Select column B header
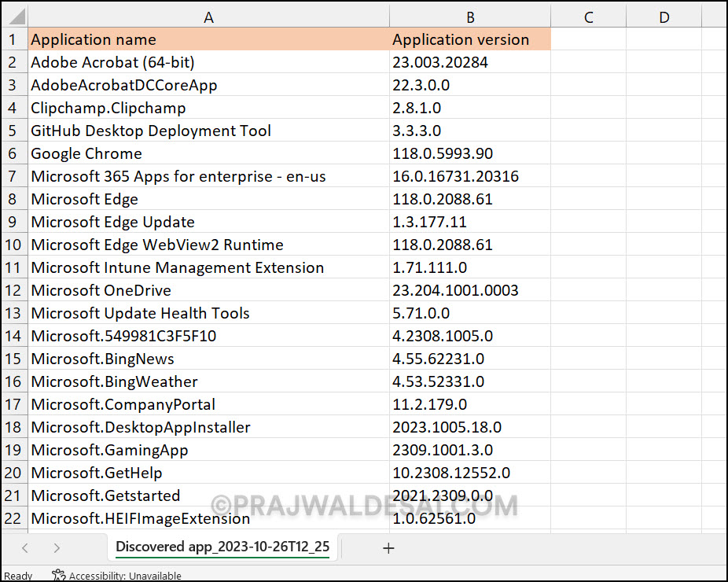Viewport: 728px width, 582px height. (470, 17)
